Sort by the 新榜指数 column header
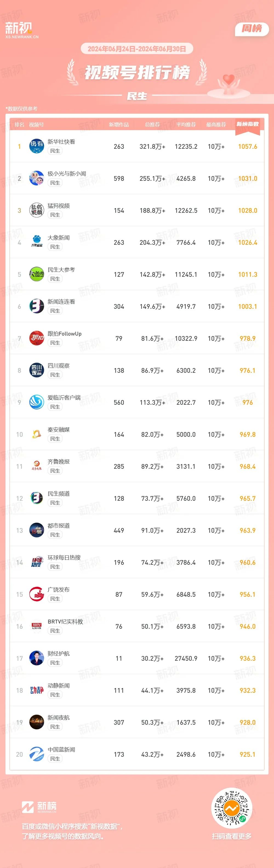The height and width of the screenshot is (868, 274). [x=247, y=124]
